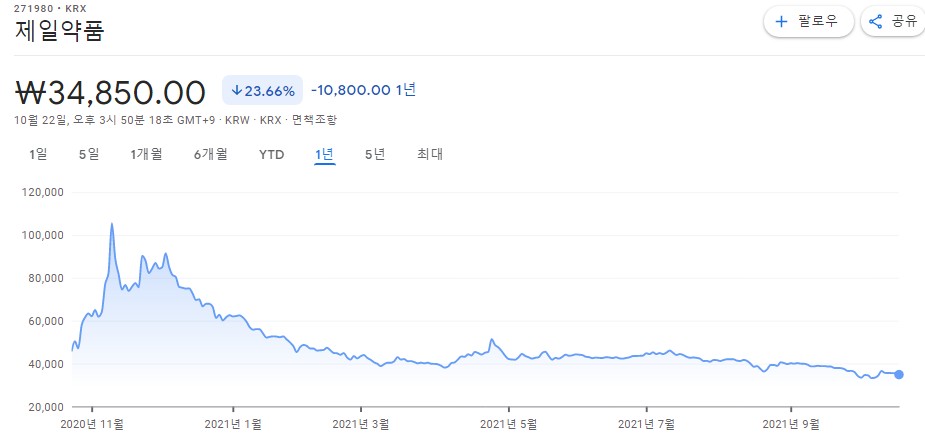Click the 120,000 y-axis label
This screenshot has width=925, height=442.
tap(43, 192)
